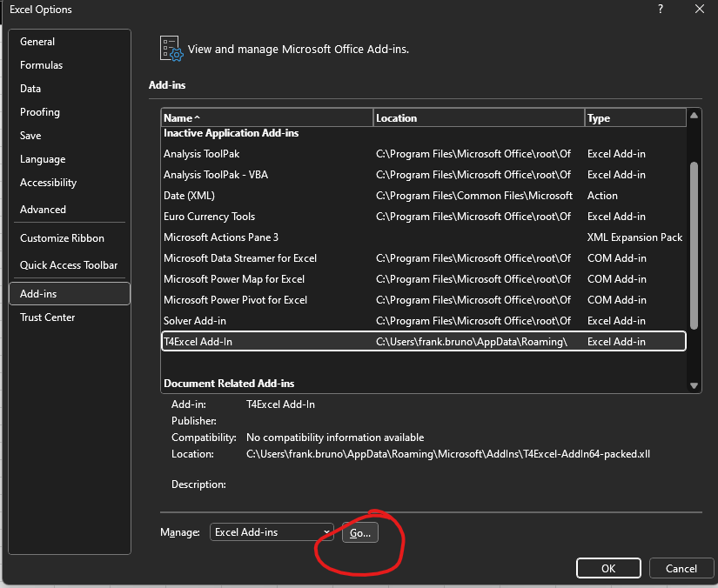Open the Proofing settings category
This screenshot has width=718, height=588.
[40, 112]
